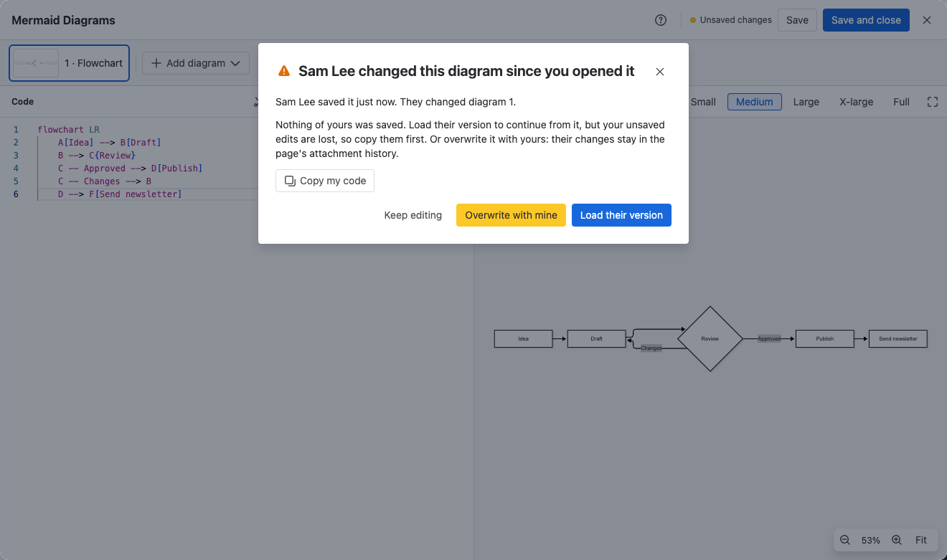This screenshot has width=947, height=560.
Task: Click the Send newsletter node
Action: click(898, 338)
